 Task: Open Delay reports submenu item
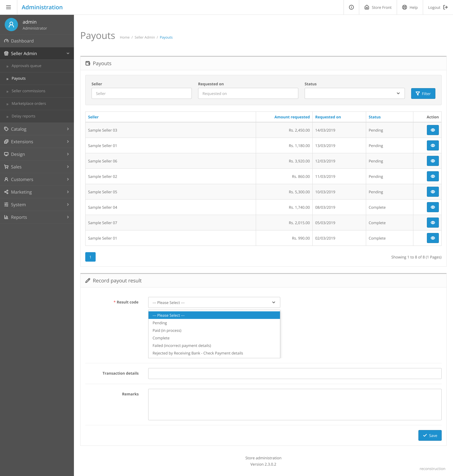37,116
